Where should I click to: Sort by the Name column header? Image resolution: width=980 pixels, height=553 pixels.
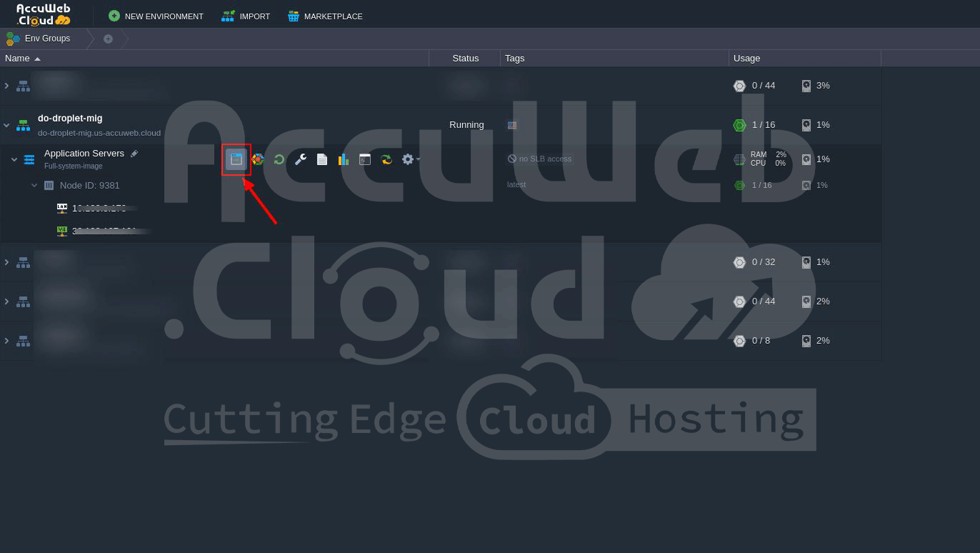point(18,58)
